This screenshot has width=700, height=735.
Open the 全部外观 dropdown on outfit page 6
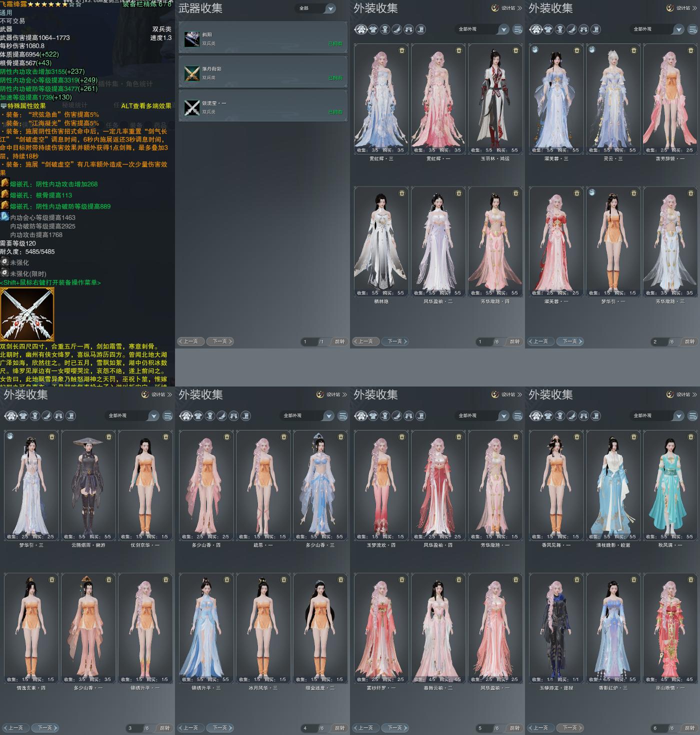[657, 416]
